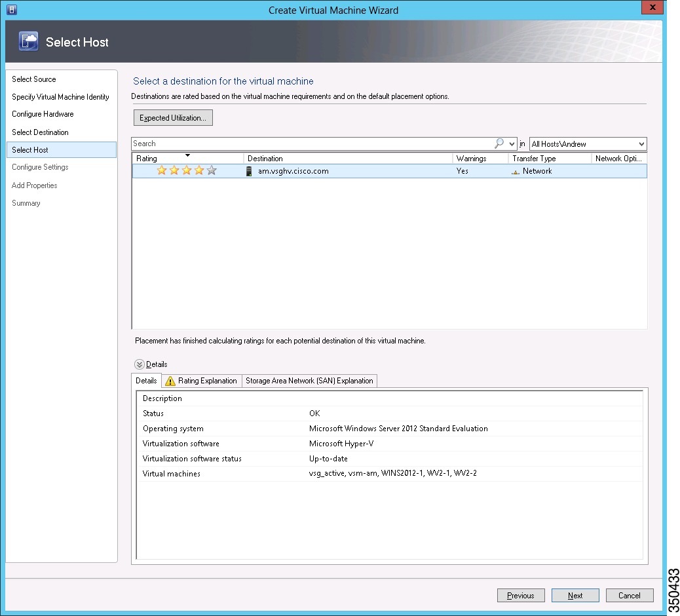
Task: Click the Previous button
Action: click(520, 596)
